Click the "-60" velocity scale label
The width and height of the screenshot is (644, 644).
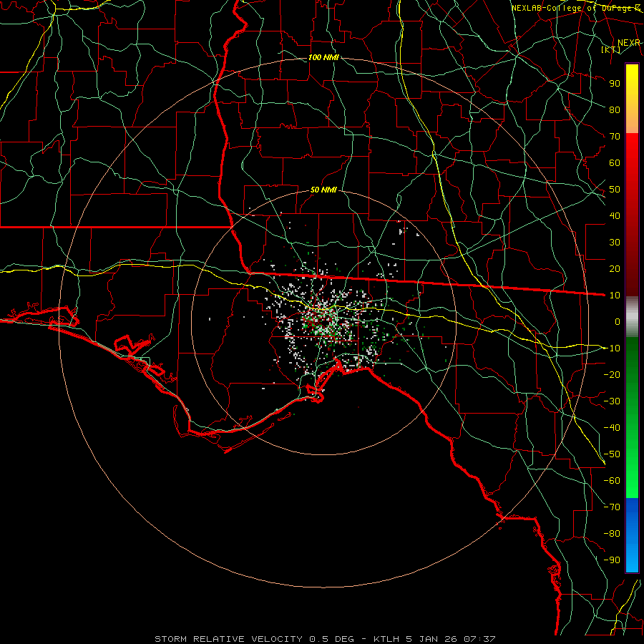613,481
